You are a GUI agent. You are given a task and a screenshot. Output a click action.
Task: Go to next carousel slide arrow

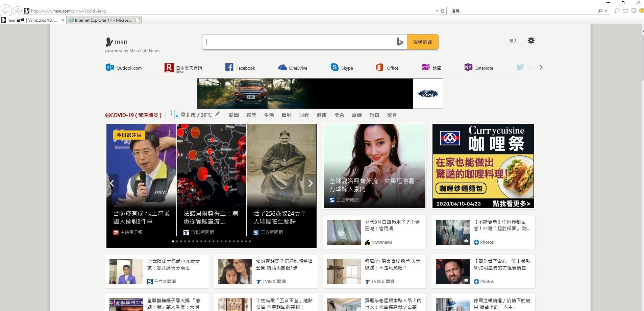click(311, 183)
